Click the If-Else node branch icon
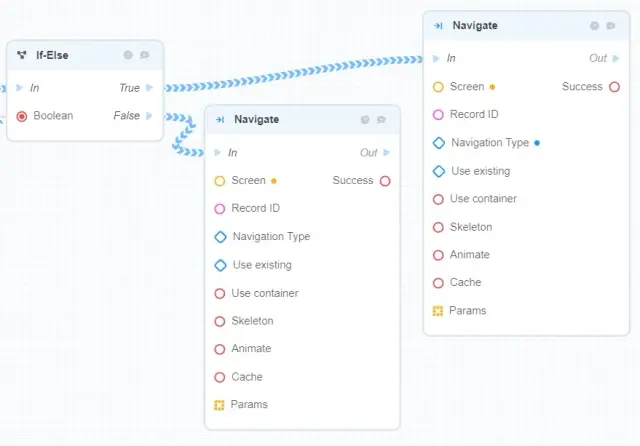 click(x=22, y=55)
